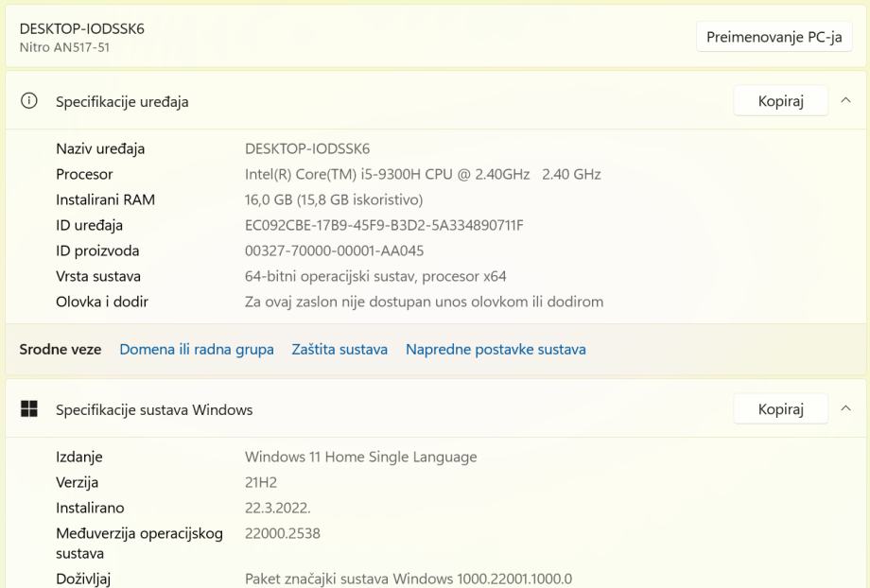Click the Nitro AN517-51 model name
The image size is (870, 588).
[64, 47]
